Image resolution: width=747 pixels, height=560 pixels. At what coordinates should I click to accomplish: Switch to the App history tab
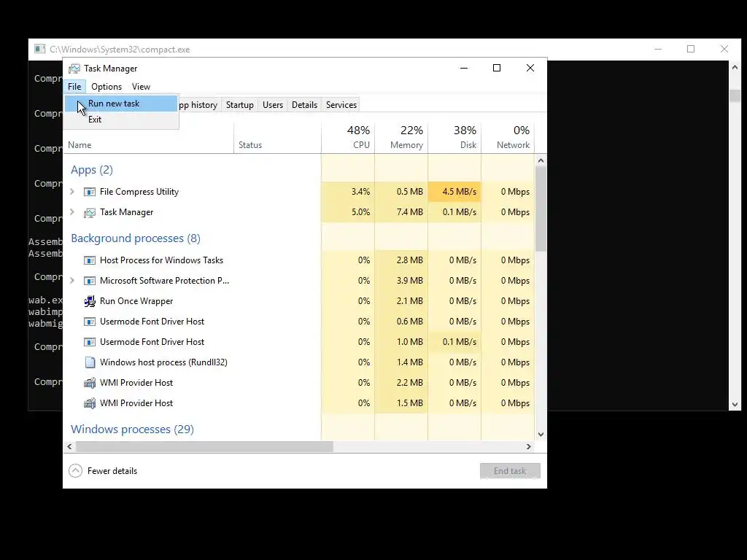pos(199,105)
